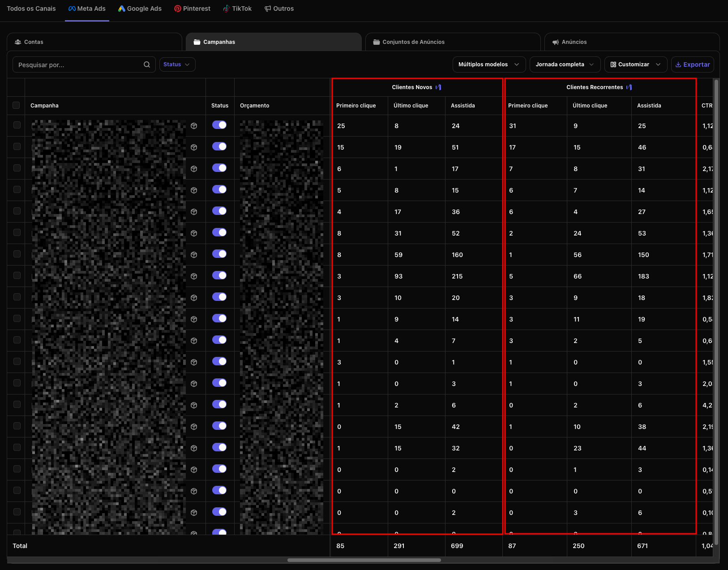Click the horizontal scrollbar thumb

coord(364,560)
